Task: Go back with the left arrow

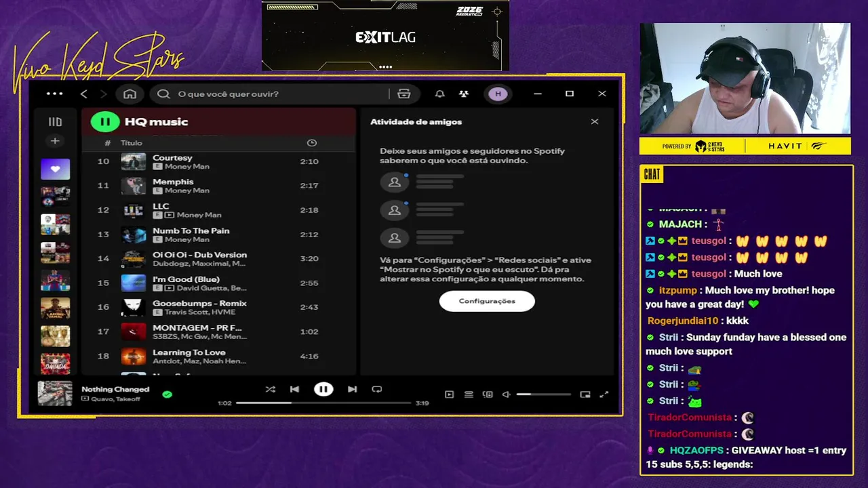Action: (84, 94)
